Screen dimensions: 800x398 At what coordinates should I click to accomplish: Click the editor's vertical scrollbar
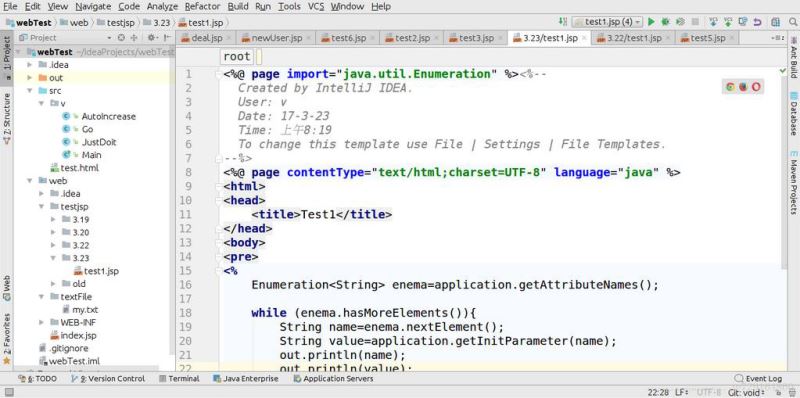785,168
